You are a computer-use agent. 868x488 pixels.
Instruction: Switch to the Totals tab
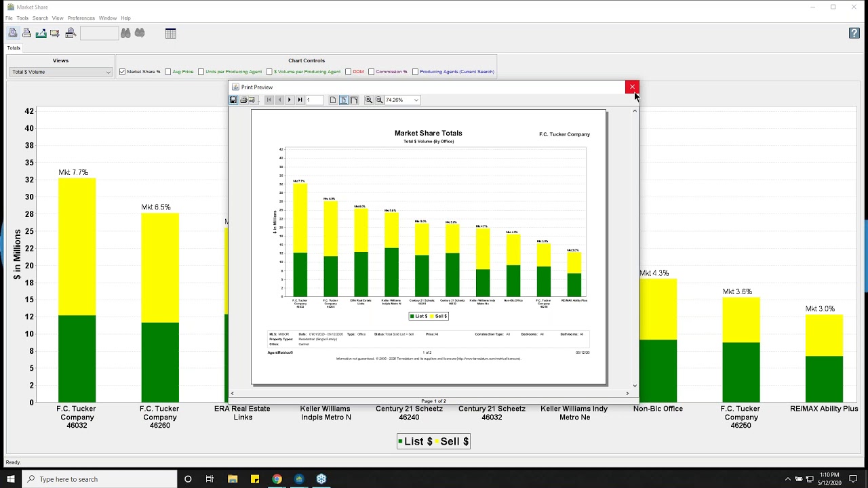[x=14, y=48]
